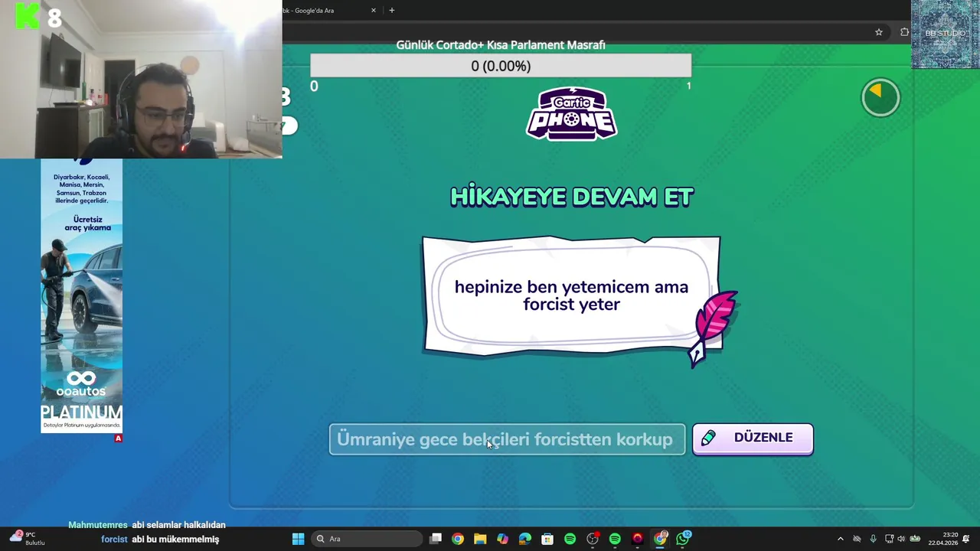Image resolution: width=980 pixels, height=551 pixels.
Task: Open Microsoft Edge from the taskbar
Action: 524,539
